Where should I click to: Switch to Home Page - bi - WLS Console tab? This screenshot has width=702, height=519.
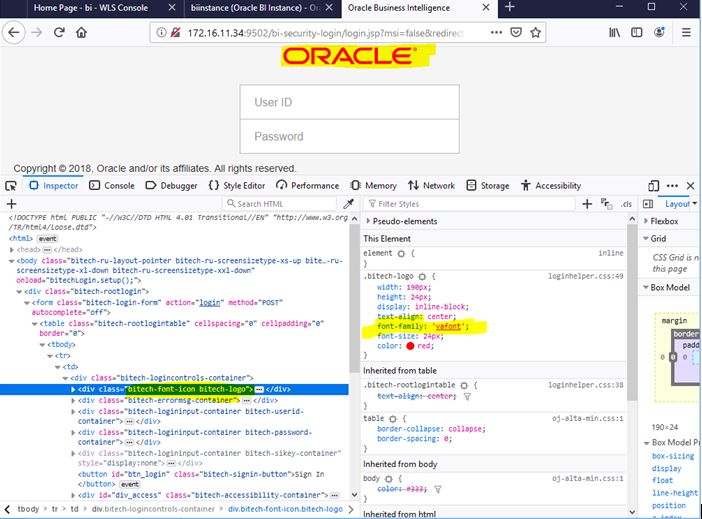tap(90, 8)
